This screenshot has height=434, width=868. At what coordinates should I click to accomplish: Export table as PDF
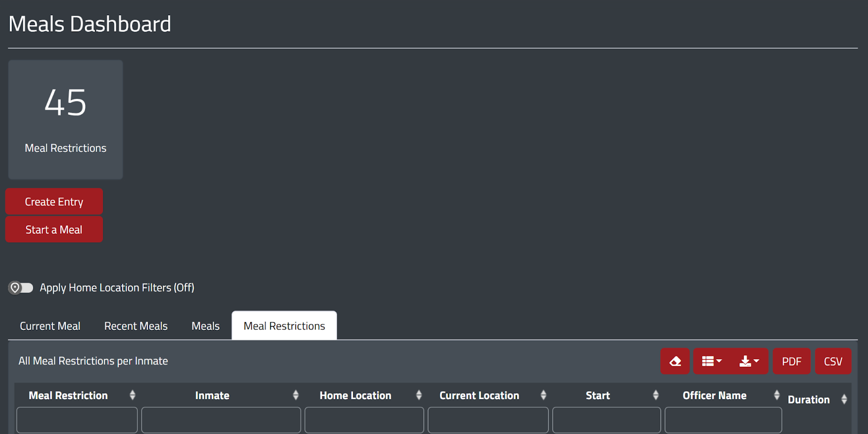point(792,361)
